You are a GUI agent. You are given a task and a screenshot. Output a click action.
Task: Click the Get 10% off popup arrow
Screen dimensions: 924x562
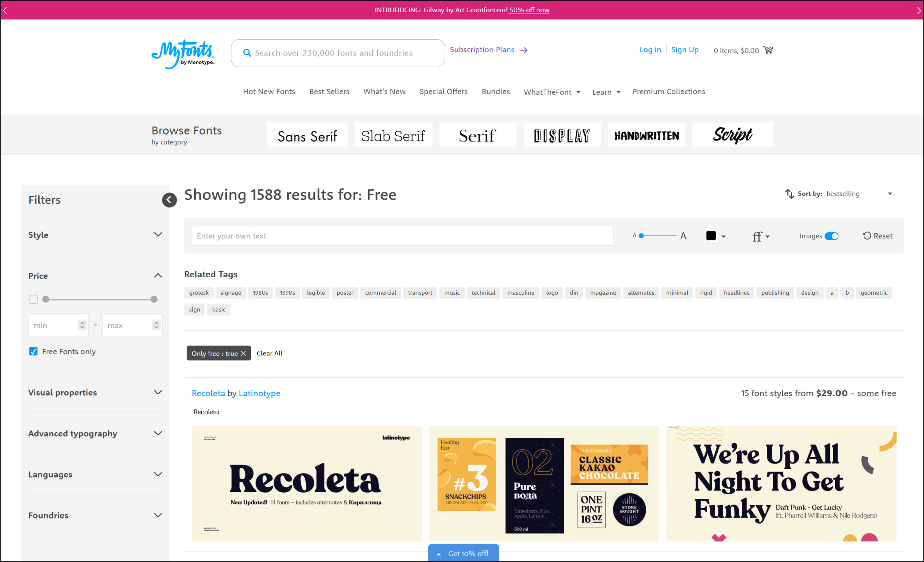(x=439, y=554)
